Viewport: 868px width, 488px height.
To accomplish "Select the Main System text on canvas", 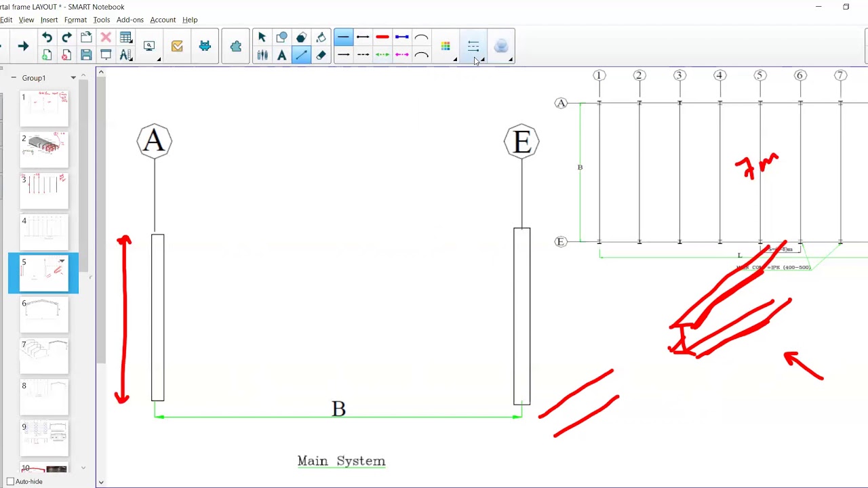I will [341, 461].
